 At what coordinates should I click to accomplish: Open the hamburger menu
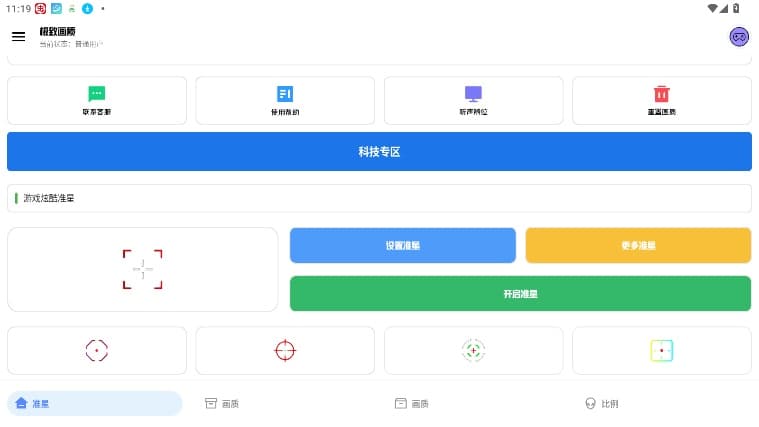(18, 36)
